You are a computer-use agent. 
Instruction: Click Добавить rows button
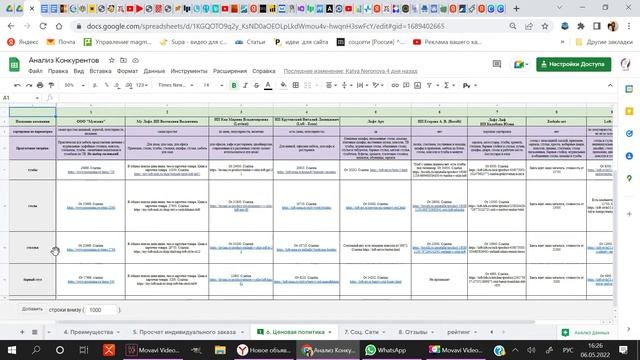[32, 309]
